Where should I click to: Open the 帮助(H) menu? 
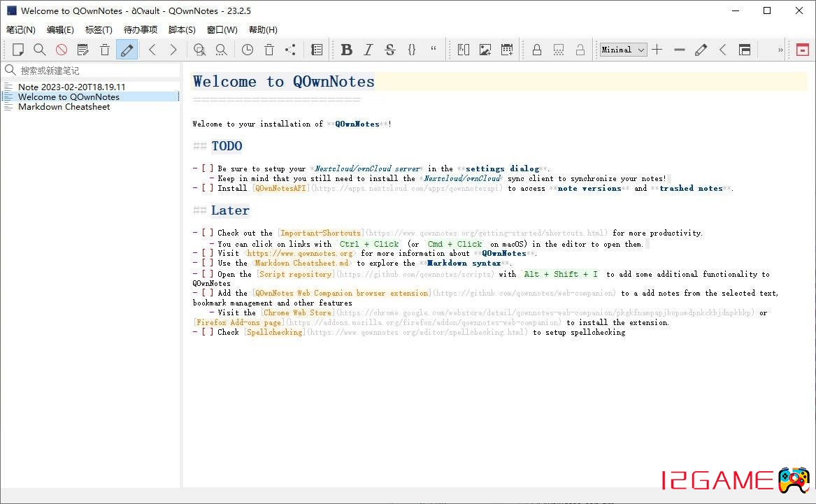264,29
